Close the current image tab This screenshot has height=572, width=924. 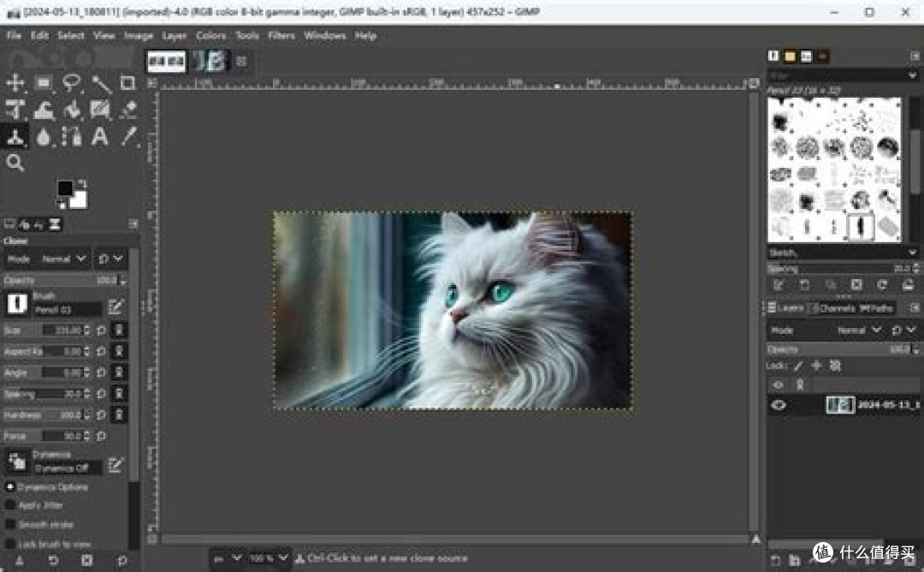[x=241, y=61]
